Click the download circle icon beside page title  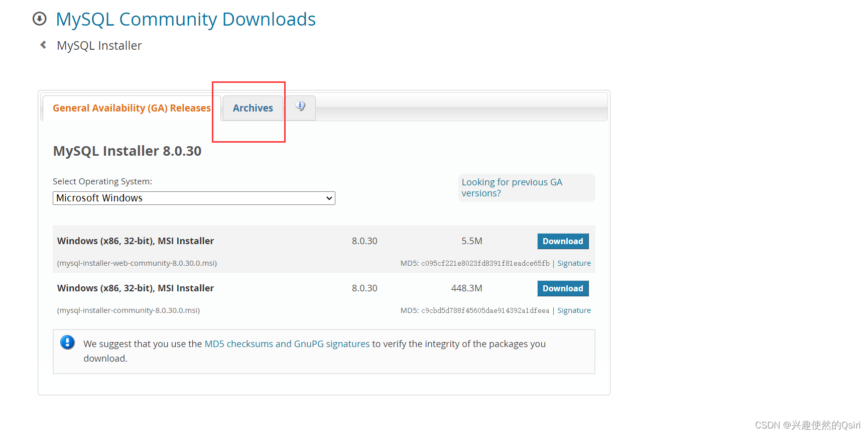click(39, 19)
